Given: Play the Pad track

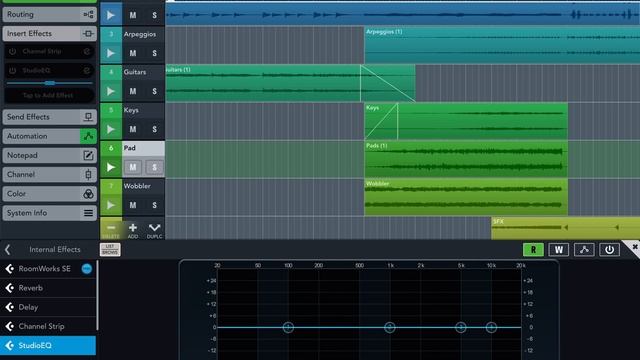Looking at the screenshot, I should coord(111,167).
